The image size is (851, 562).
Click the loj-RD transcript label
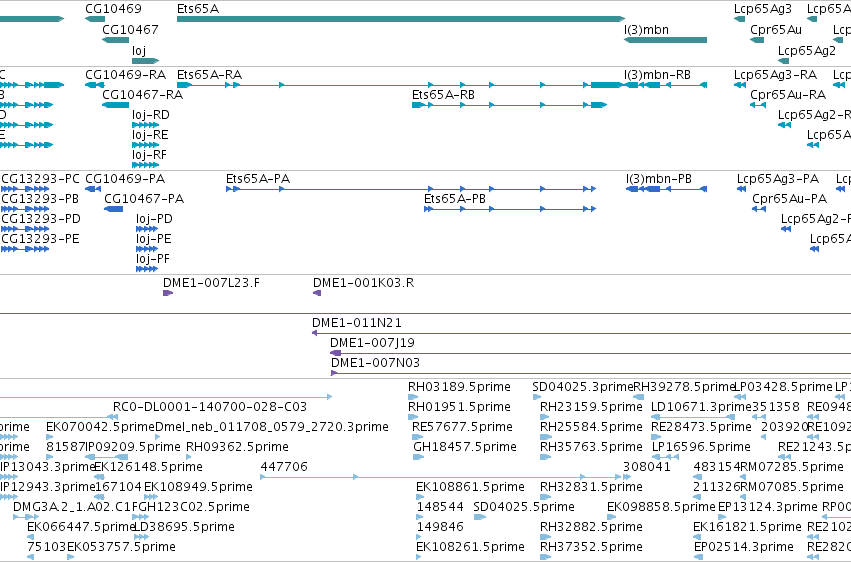coord(151,114)
